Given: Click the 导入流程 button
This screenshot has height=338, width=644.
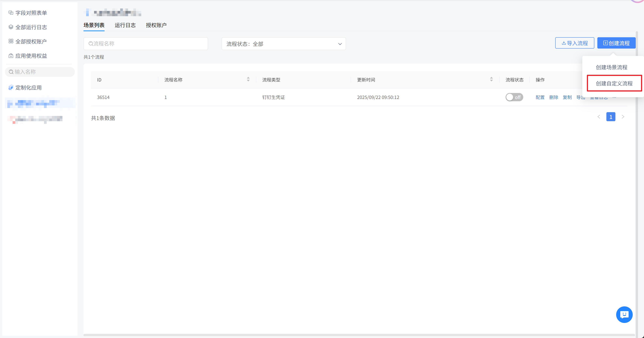Looking at the screenshot, I should tap(574, 43).
